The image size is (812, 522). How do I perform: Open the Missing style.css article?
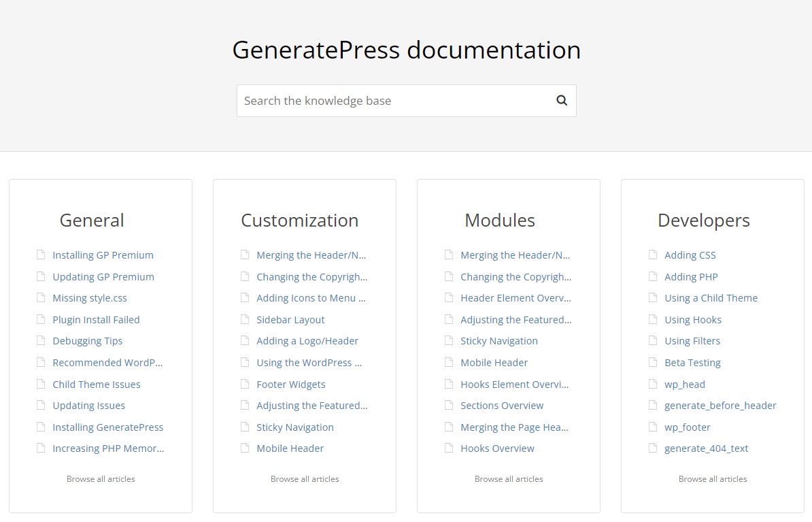coord(90,298)
